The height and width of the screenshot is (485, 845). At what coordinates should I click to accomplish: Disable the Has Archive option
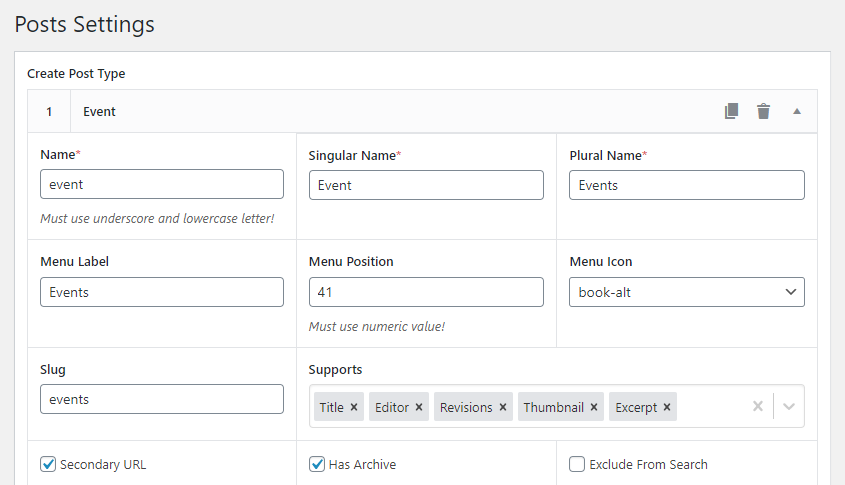317,464
